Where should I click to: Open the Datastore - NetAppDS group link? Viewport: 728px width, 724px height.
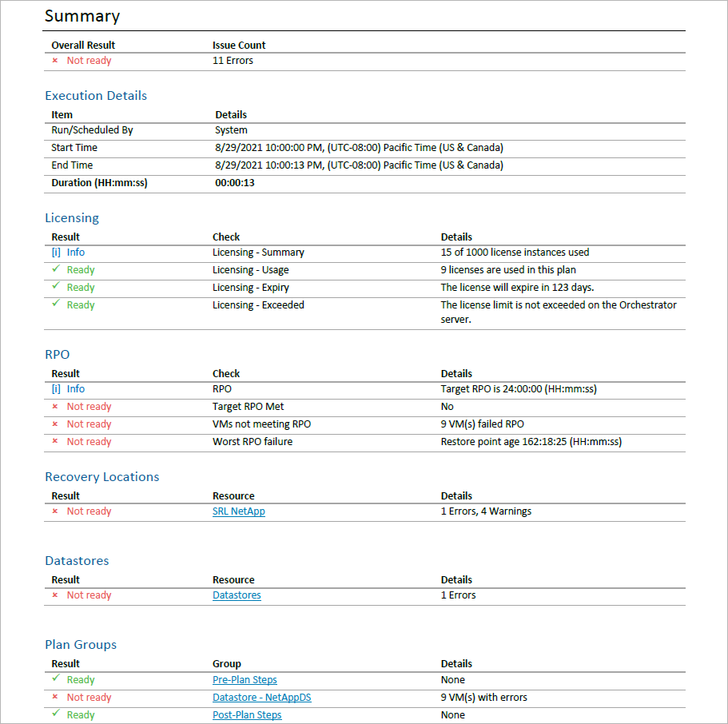pyautogui.click(x=262, y=698)
